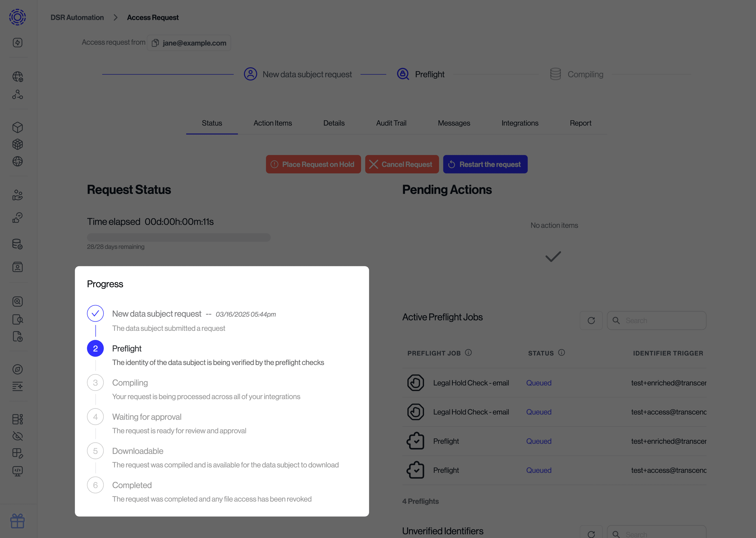Open the magnifying-glass search icon in sidebar
Screen dimensions: 756x538
tap(18, 301)
